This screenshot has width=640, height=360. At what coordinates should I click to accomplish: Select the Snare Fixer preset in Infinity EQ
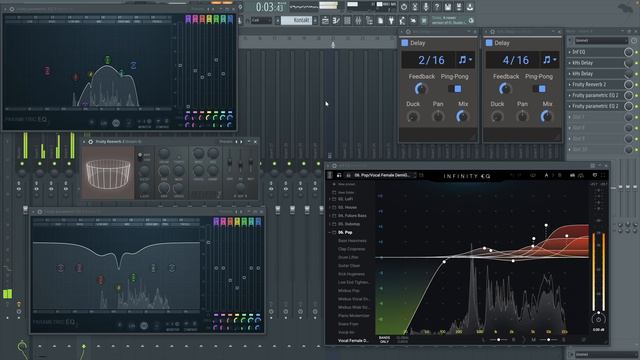tap(348, 324)
